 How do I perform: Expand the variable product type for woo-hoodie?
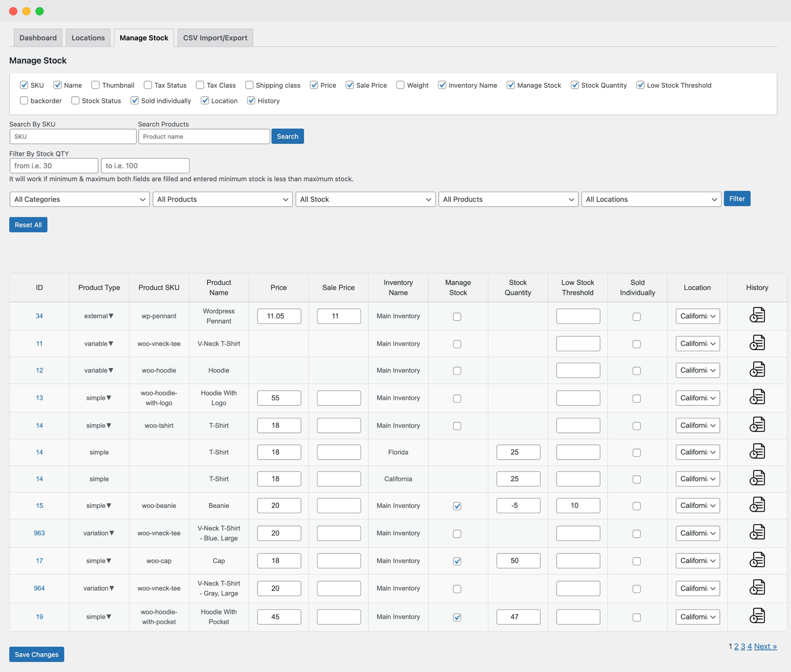tap(98, 370)
